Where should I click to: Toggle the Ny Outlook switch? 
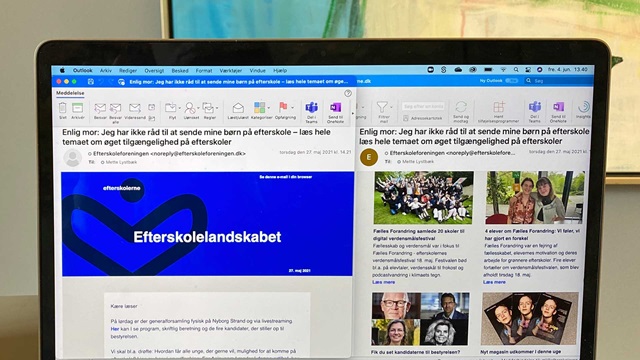coord(511,81)
